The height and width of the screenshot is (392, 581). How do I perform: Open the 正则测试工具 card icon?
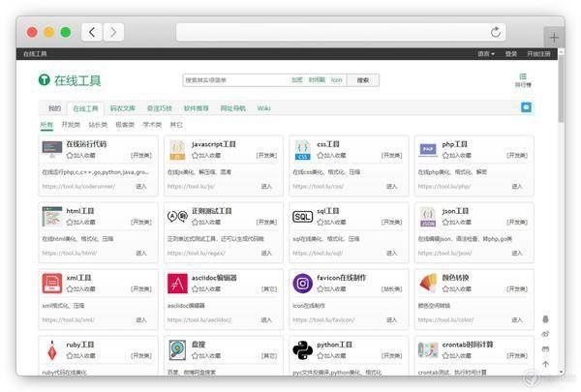(177, 216)
